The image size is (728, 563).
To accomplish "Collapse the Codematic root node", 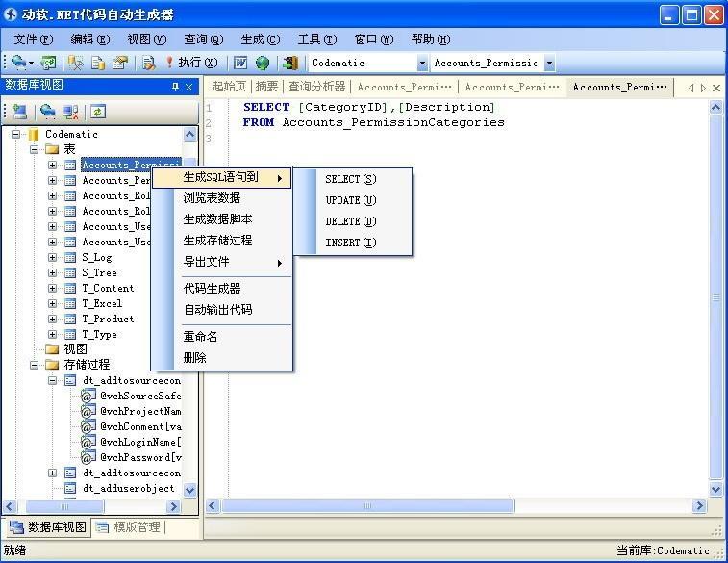I will pyautogui.click(x=16, y=134).
